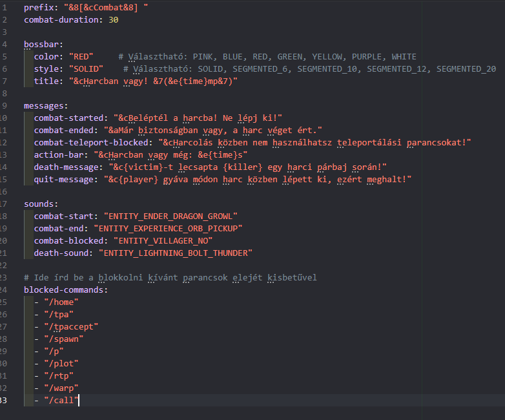The height and width of the screenshot is (420, 505).
Task: Click the "ENTITY_ENDER_DRAGON_GROWL" value
Action: [x=170, y=216]
